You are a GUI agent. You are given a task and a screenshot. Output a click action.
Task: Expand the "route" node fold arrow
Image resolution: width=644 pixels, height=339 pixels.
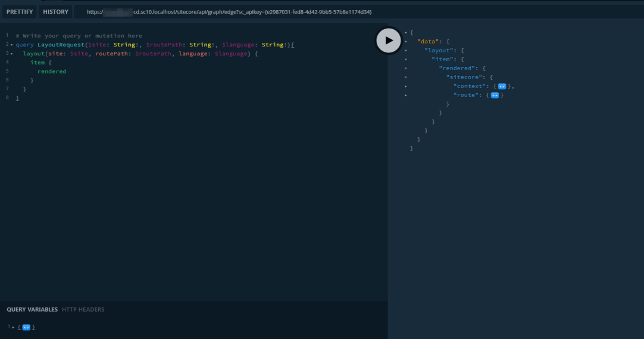[x=405, y=95]
